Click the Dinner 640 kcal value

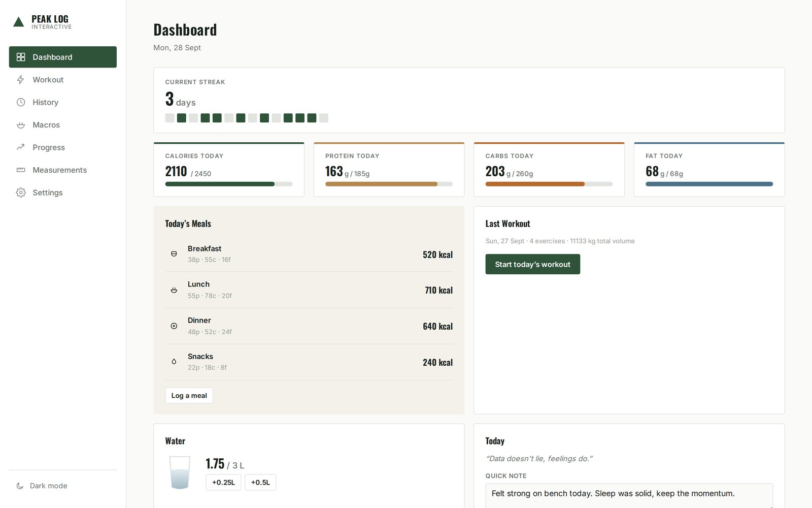tap(437, 326)
